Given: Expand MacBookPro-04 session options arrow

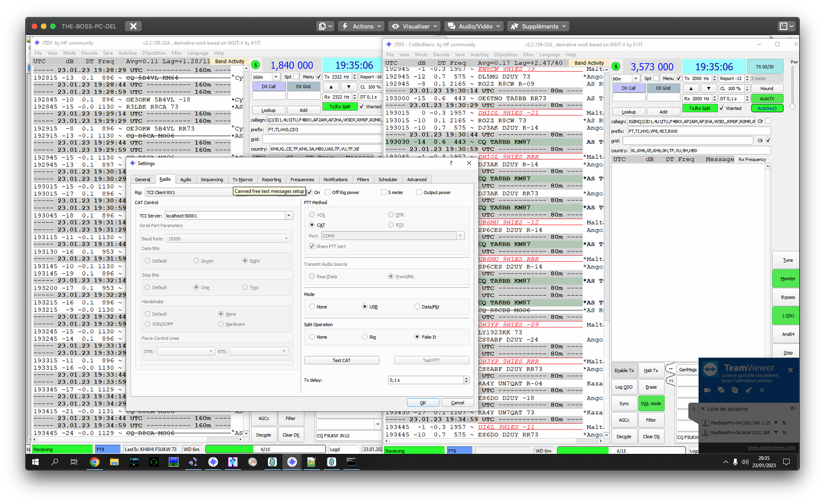Looking at the screenshot, I should click(x=776, y=423).
